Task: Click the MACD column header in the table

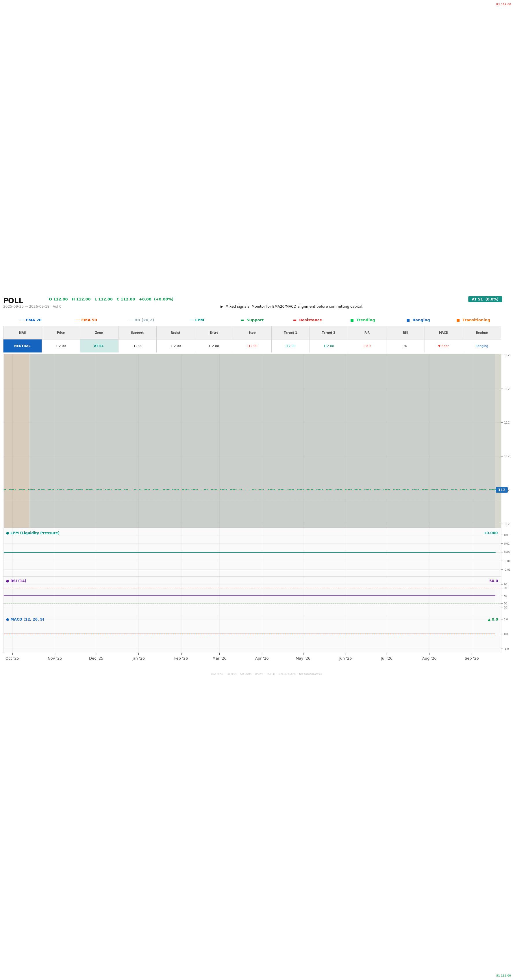Action: click(x=443, y=333)
